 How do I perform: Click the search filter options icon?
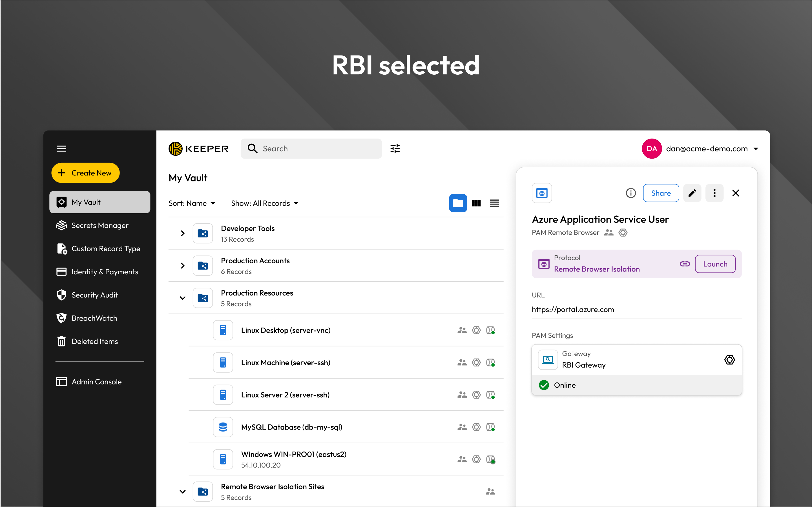coord(395,148)
